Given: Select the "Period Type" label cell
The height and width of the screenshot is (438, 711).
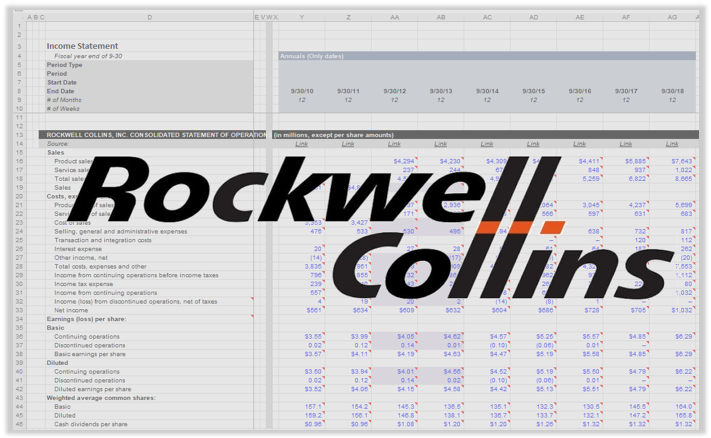Looking at the screenshot, I should pyautogui.click(x=64, y=65).
